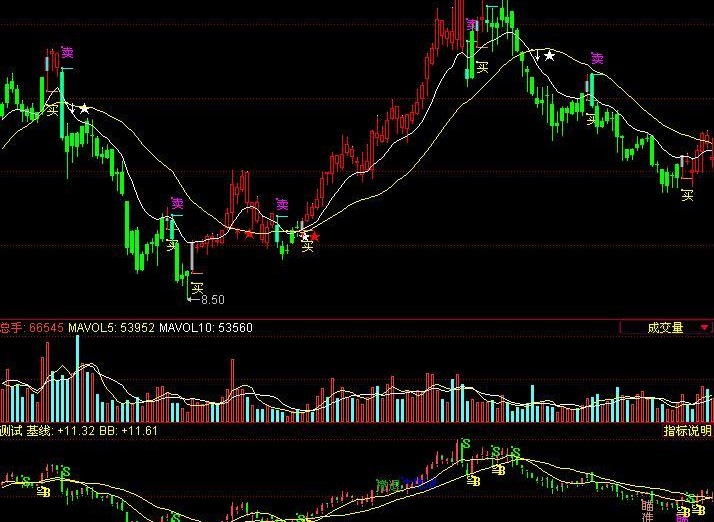Select the white star marker beside the top-left 买 label
This screenshot has width=714, height=522.
(x=84, y=108)
